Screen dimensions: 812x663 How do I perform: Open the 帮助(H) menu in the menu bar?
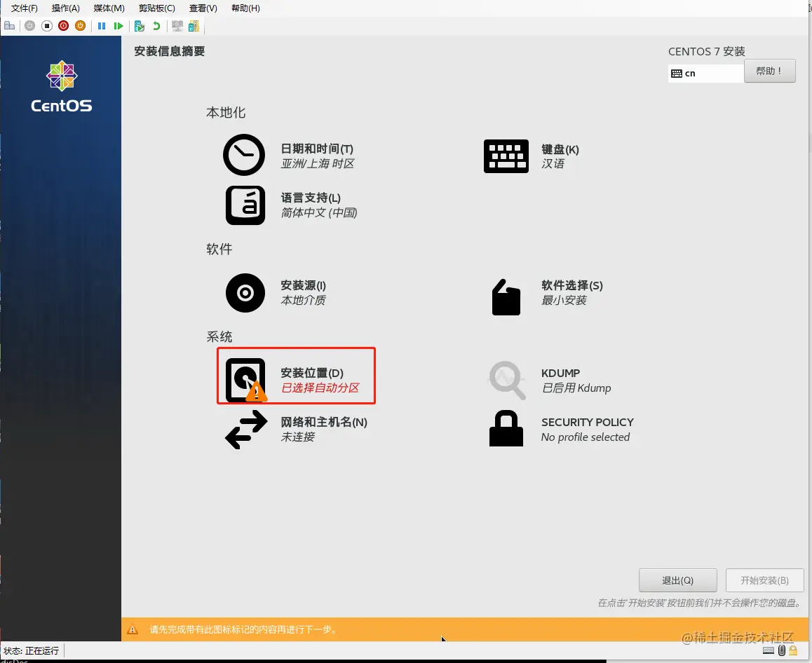[x=245, y=8]
